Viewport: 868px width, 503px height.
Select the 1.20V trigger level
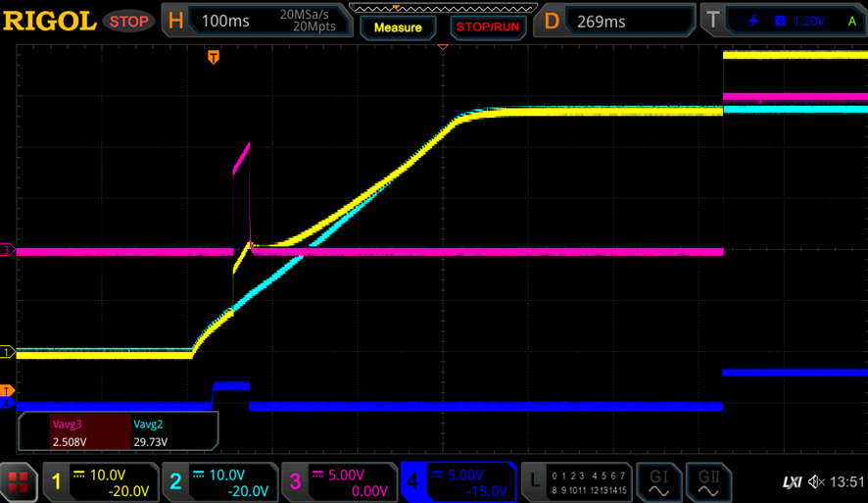pyautogui.click(x=809, y=22)
